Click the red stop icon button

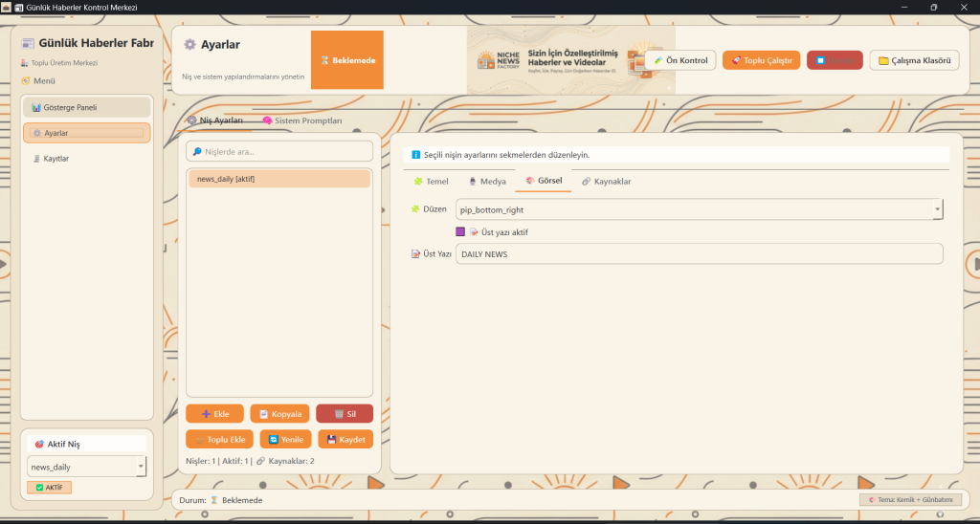[820, 60]
